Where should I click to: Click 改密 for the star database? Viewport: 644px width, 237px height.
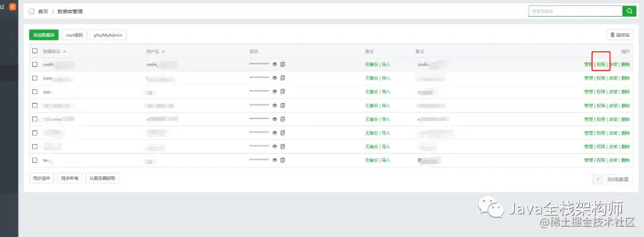pyautogui.click(x=613, y=92)
